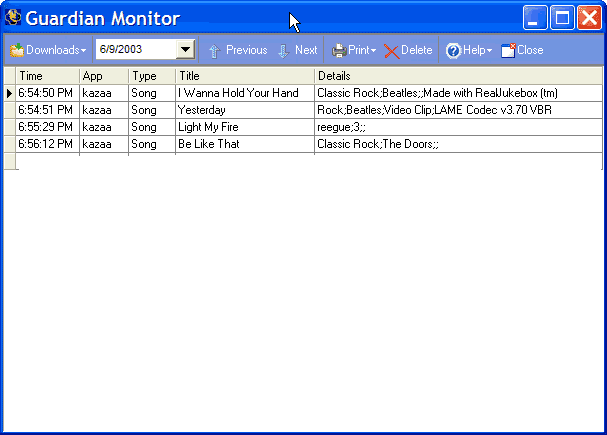Open the Downloads dropdown menu
Viewport: 607px width, 435px height.
(x=48, y=50)
